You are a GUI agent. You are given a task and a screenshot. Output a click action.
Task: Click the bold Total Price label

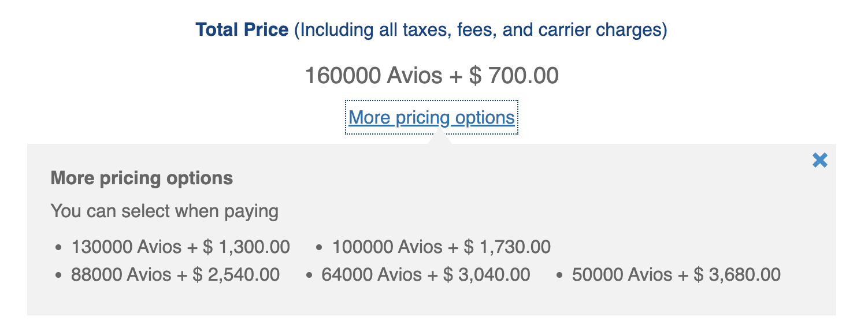242,29
